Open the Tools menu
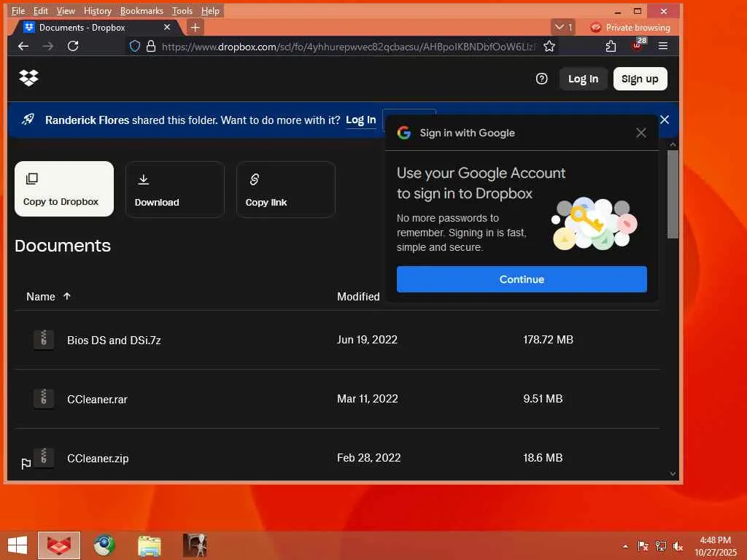 [x=182, y=10]
